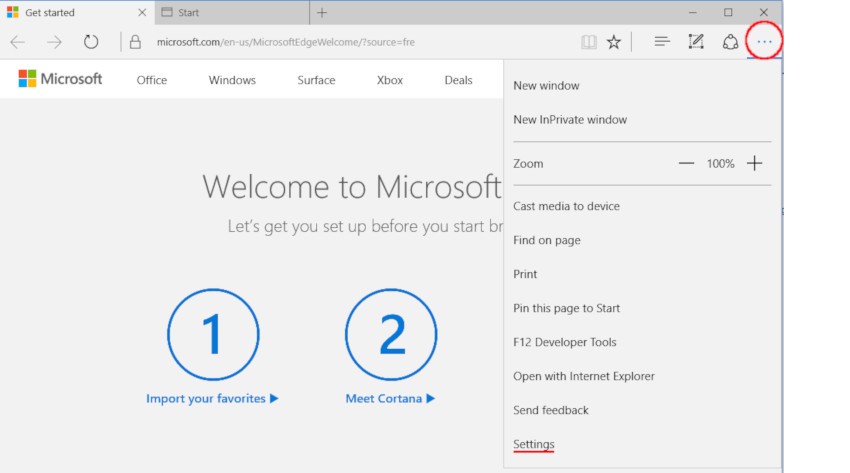Select Pin this page to Start
850x473 pixels.
(566, 308)
